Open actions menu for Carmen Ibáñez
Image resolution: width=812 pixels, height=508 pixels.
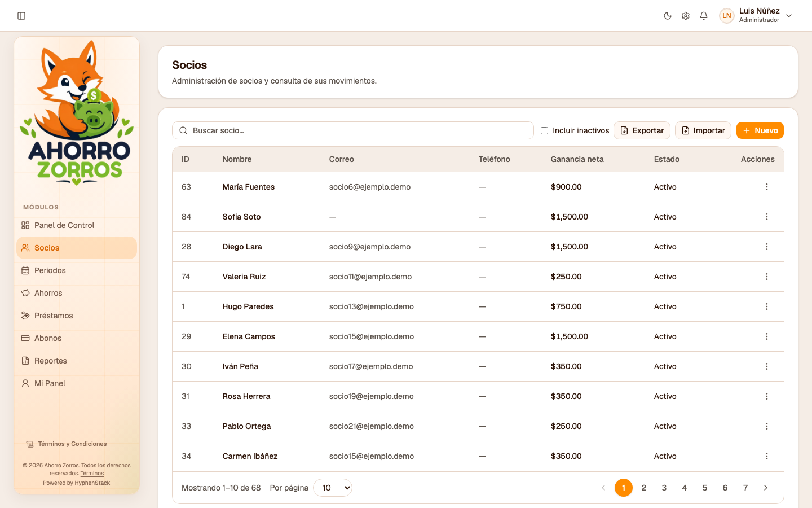(x=767, y=456)
